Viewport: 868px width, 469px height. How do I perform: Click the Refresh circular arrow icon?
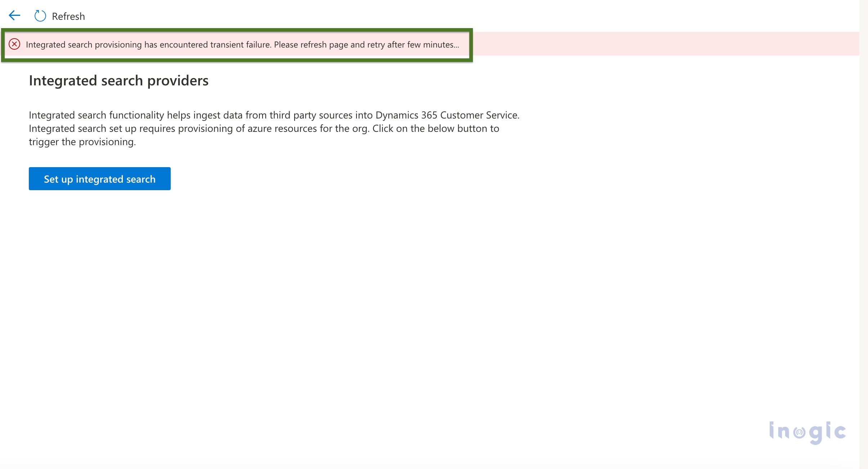click(40, 16)
